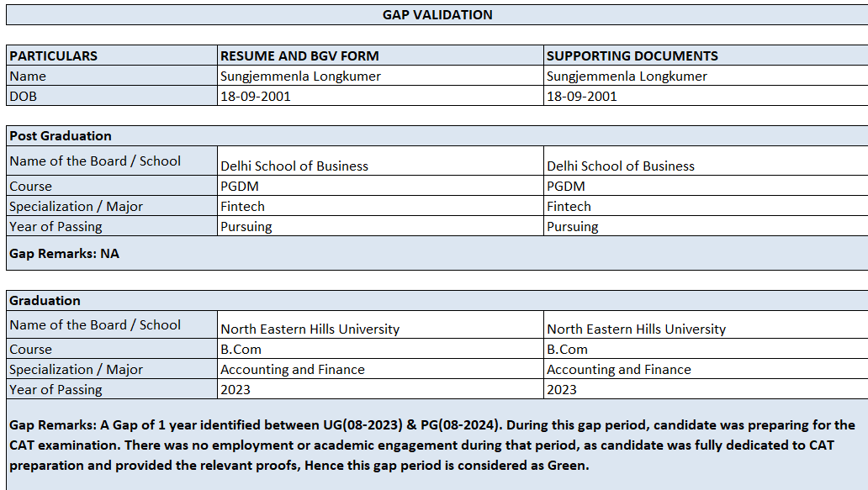Viewport: 868px width, 490px height.
Task: Select the DOB value under Supporting Documents
Action: [x=582, y=97]
